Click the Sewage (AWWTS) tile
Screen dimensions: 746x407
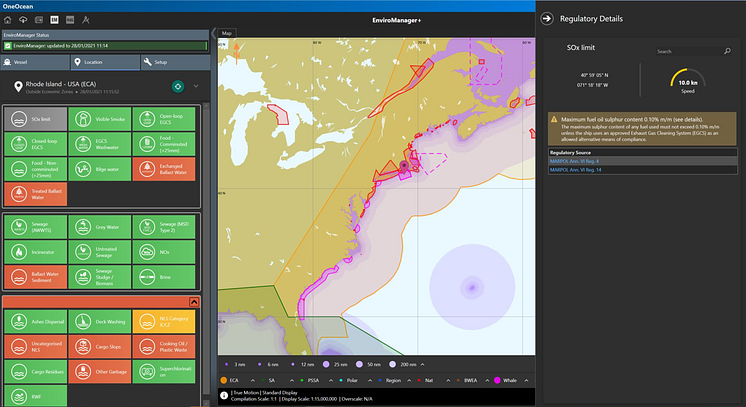pyautogui.click(x=36, y=227)
